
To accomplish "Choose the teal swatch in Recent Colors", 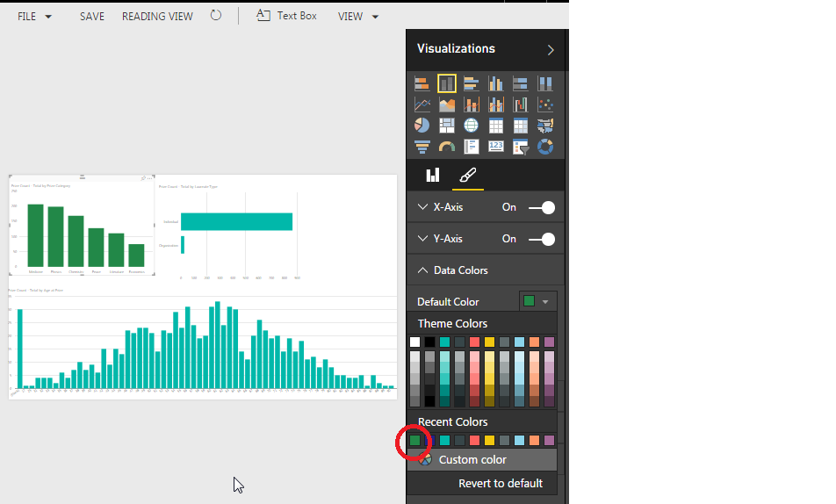I will point(444,440).
